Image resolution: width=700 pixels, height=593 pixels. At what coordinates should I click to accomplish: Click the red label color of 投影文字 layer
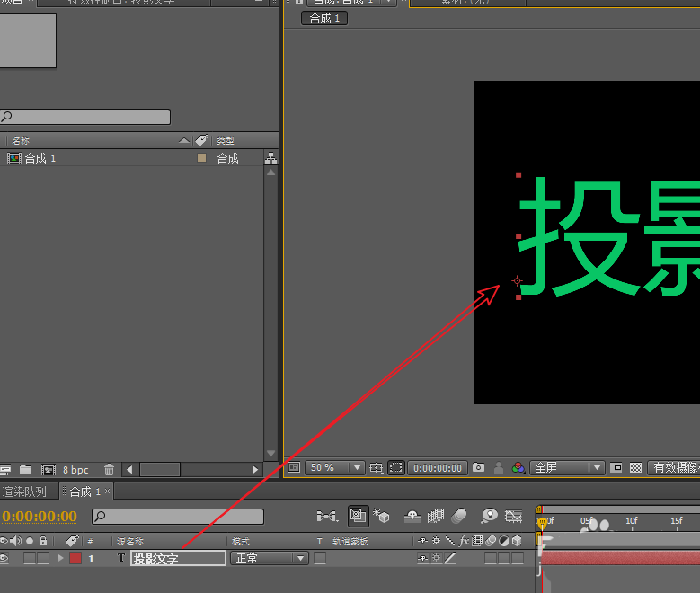75,558
